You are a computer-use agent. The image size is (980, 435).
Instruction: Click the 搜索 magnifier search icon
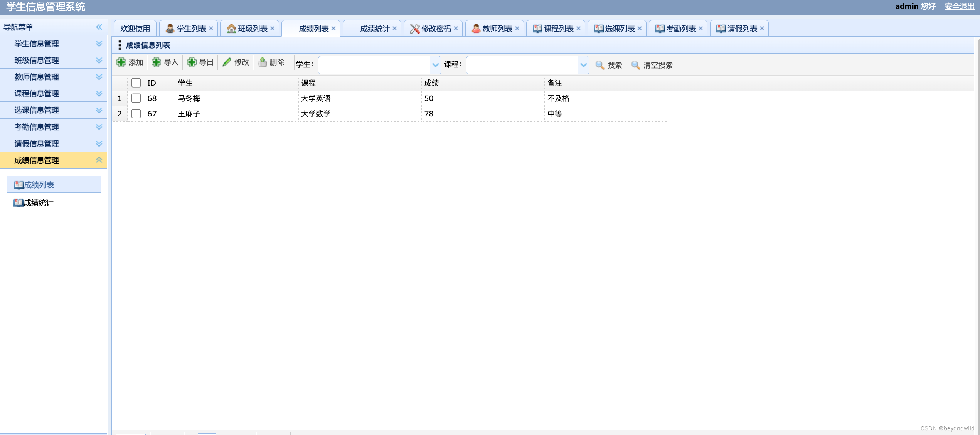pyautogui.click(x=599, y=65)
